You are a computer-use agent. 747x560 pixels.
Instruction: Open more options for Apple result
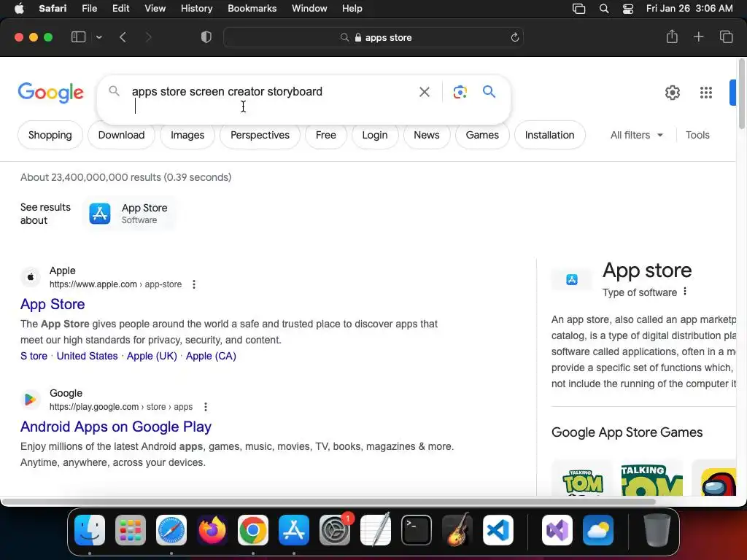tap(193, 284)
